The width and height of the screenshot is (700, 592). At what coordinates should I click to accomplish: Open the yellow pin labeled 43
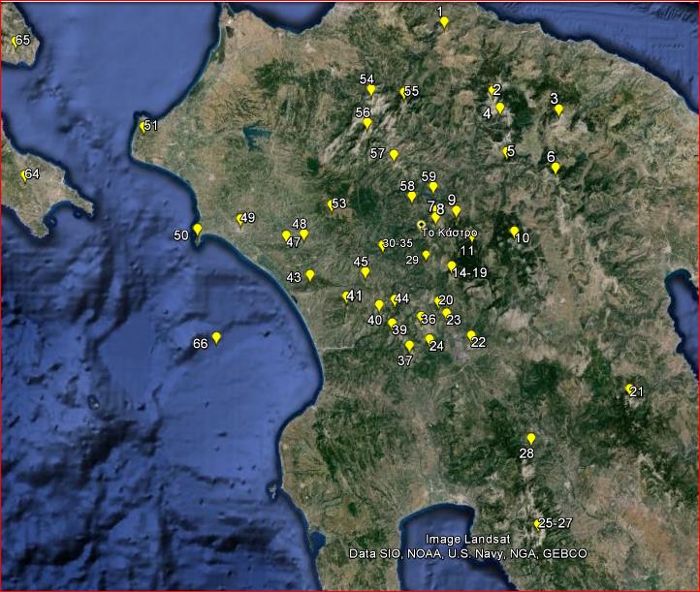pos(310,275)
